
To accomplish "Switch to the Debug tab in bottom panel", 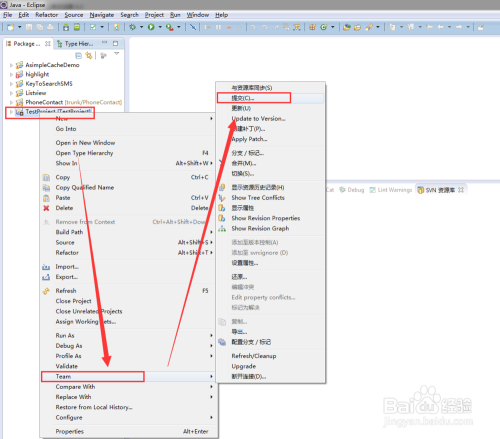I will pyautogui.click(x=352, y=190).
